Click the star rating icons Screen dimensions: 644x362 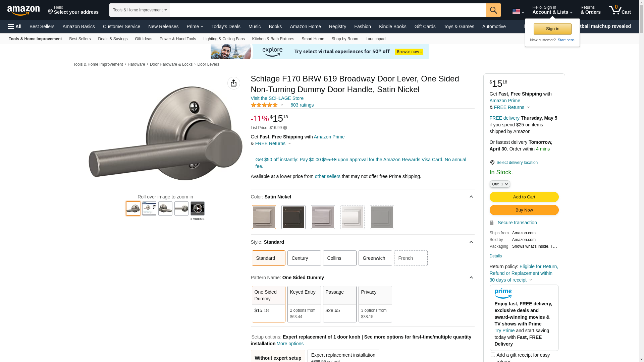264,105
